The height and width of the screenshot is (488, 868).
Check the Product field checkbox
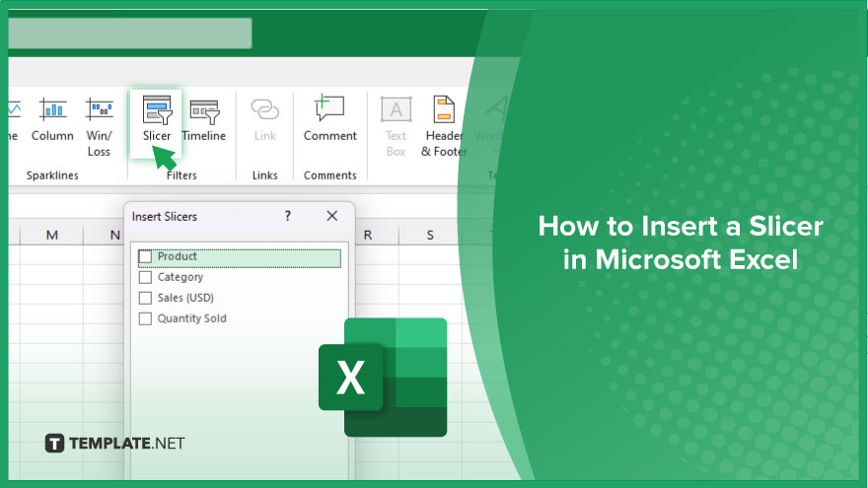pos(145,256)
